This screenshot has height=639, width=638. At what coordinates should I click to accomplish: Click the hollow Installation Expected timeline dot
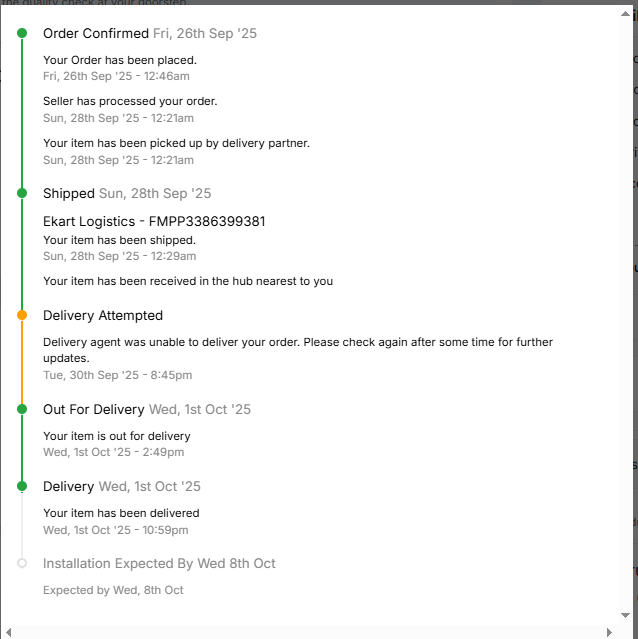point(22,563)
